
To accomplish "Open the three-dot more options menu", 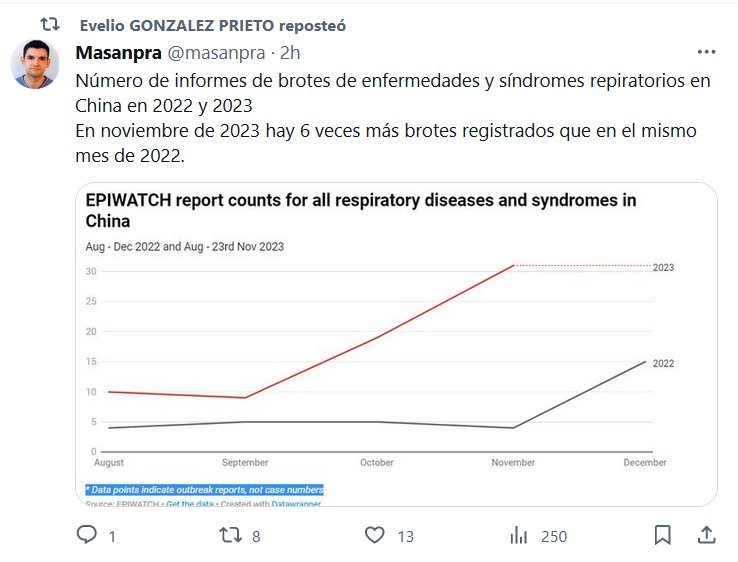I will point(705,53).
